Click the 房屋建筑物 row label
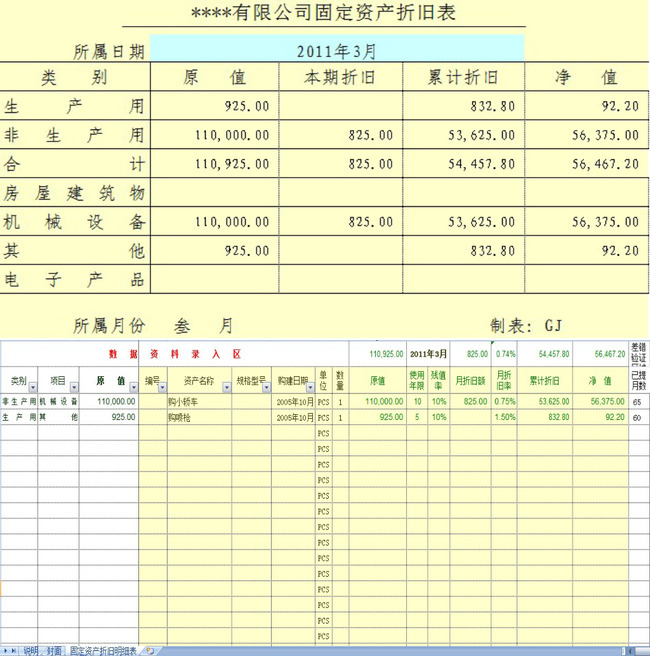 (x=74, y=193)
